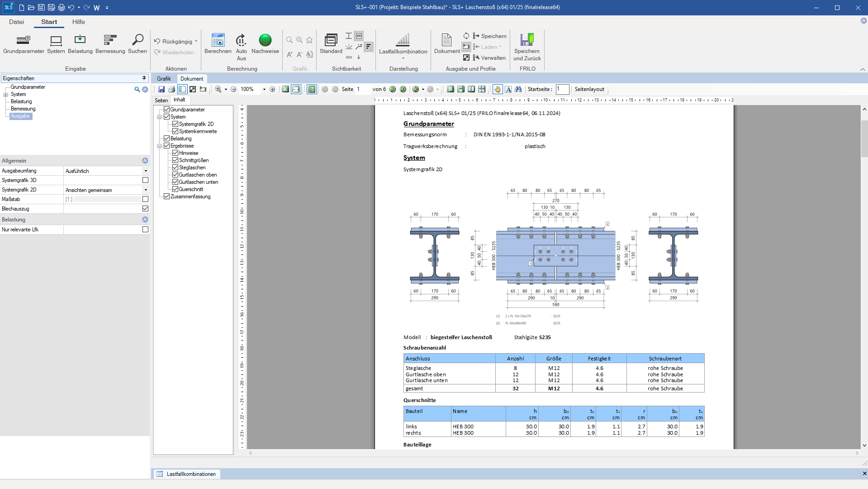
Task: Select Ausgabe in the Eigenschaften tree
Action: click(x=20, y=116)
